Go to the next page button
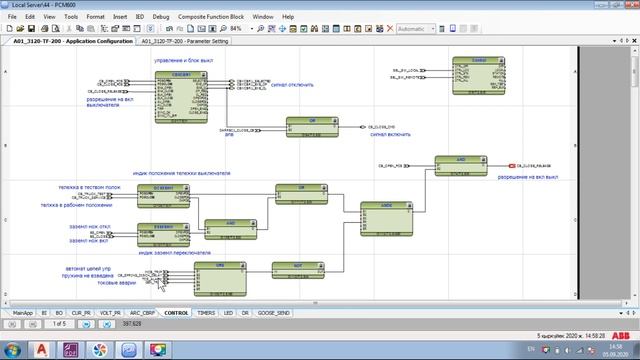The image size is (640, 360). point(86,324)
